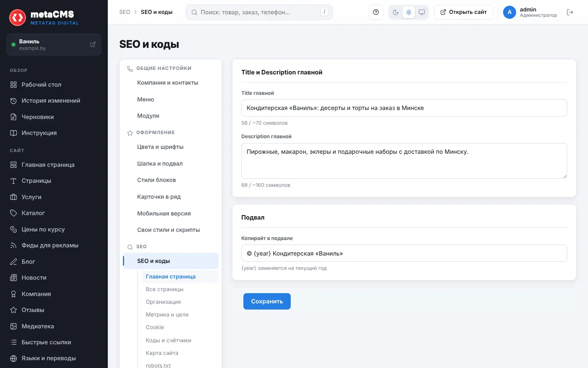Click the Каталог tag icon
The image size is (588, 368).
13,213
